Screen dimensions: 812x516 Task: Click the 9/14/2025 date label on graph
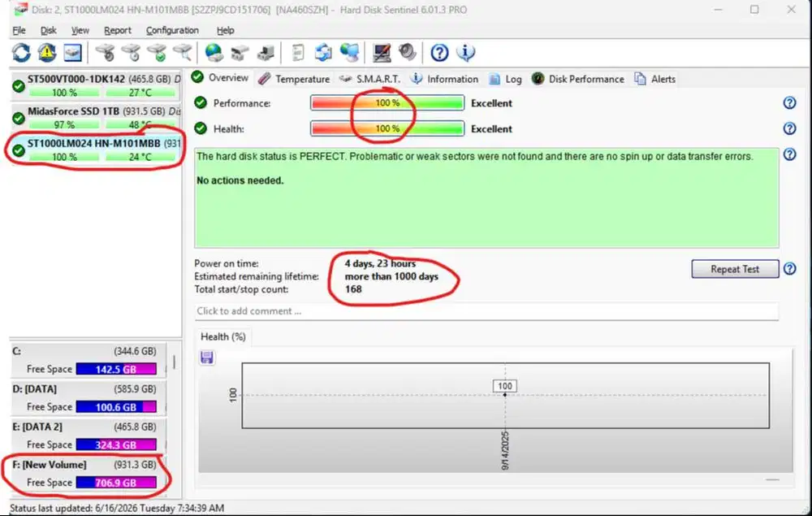pos(505,451)
